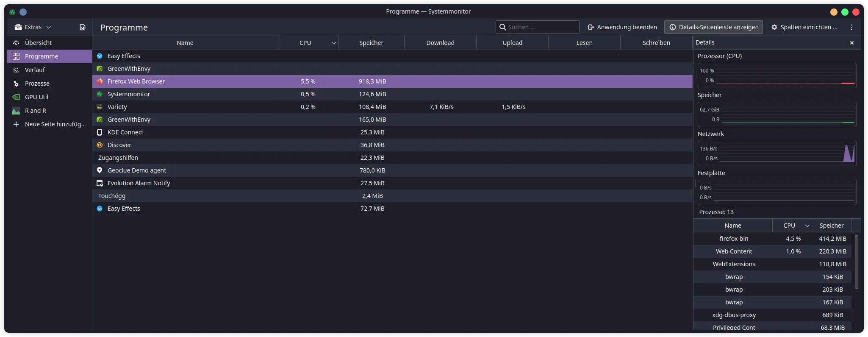Open Spalten einrichten settings
This screenshot has height=337, width=868.
click(804, 27)
